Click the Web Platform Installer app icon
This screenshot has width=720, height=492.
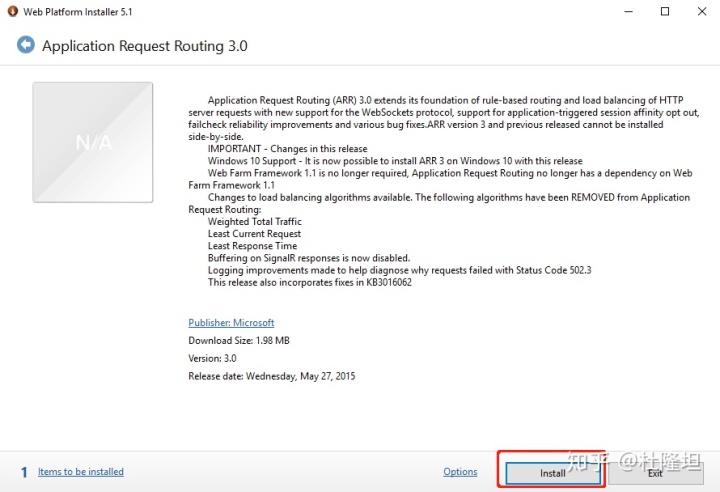[x=12, y=11]
